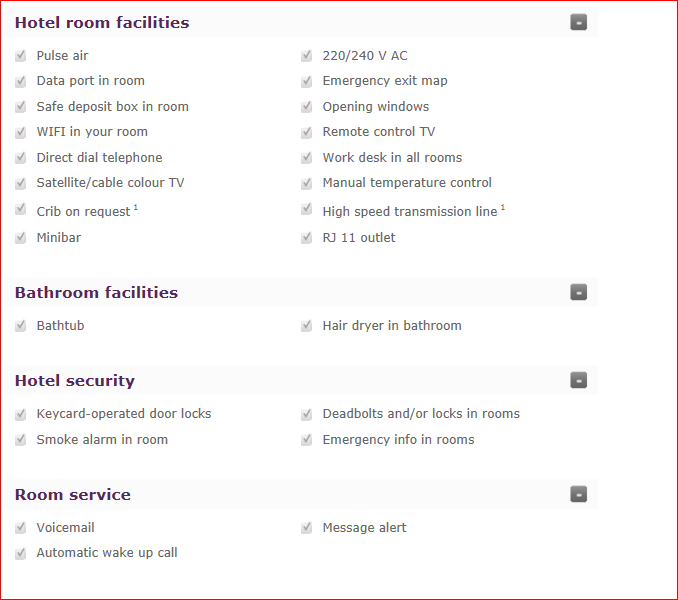Click the Opening windows checkmark icon
This screenshot has height=600, width=678.
point(307,106)
